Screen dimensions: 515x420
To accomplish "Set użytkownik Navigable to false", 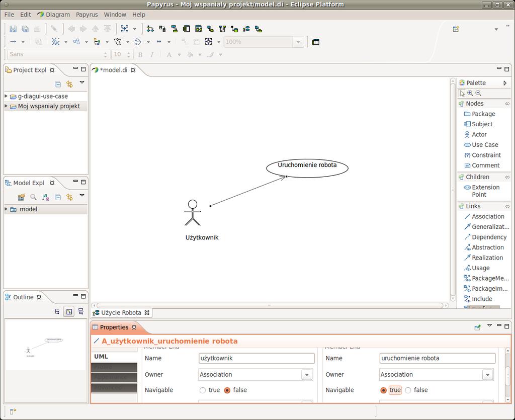I will pos(227,390).
